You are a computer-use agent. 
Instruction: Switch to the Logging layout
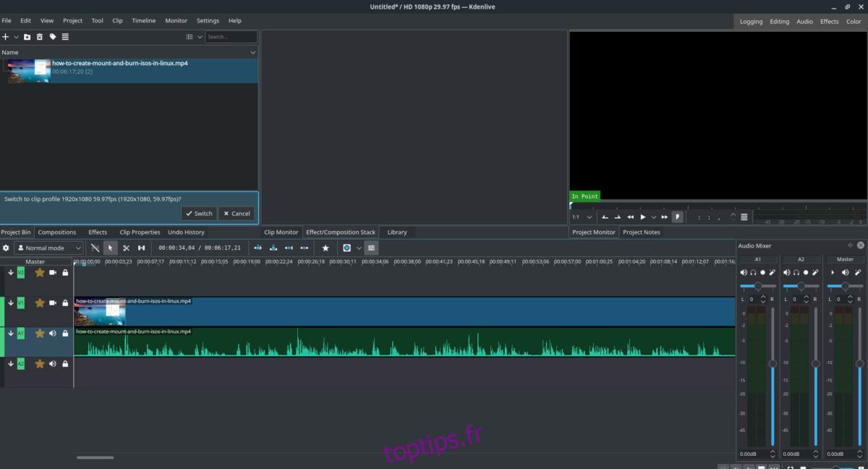(x=751, y=22)
